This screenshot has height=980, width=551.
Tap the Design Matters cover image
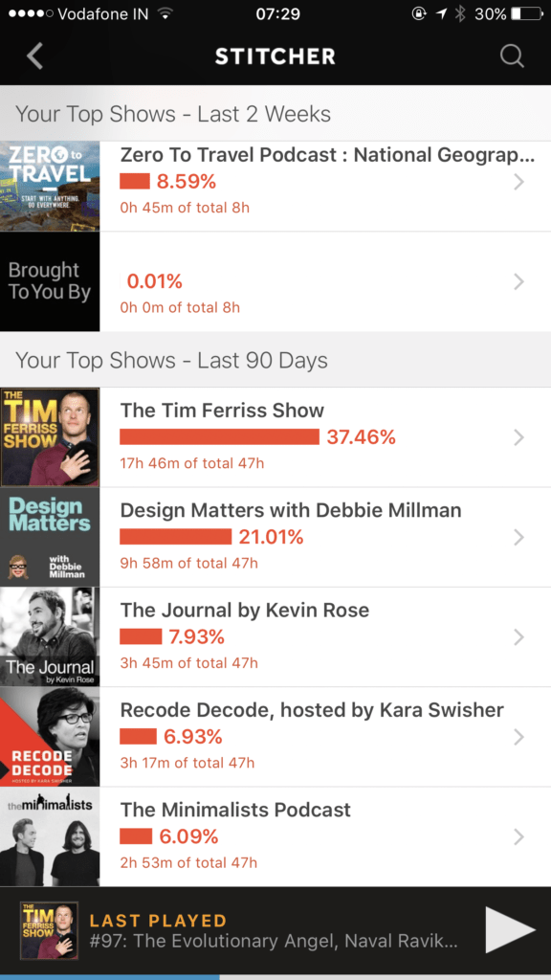[50, 537]
